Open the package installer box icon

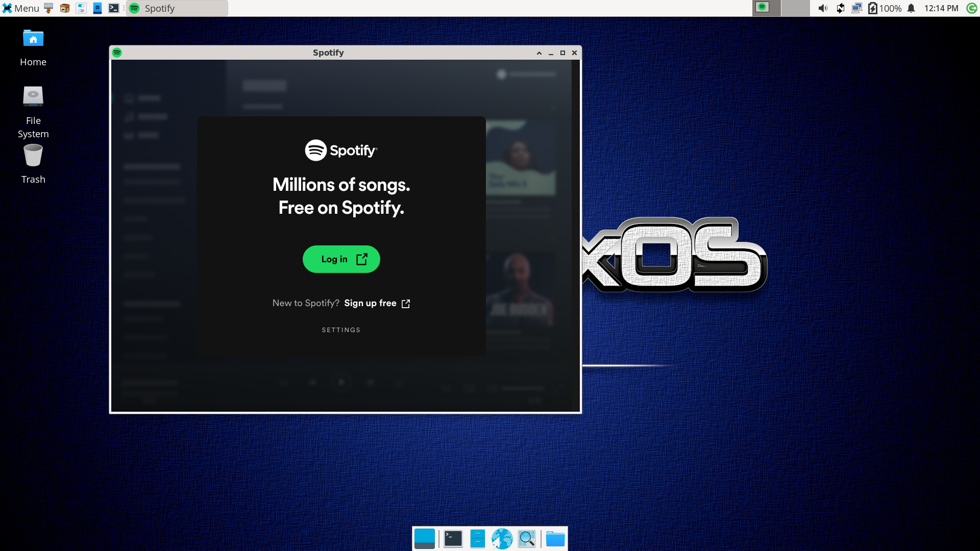[65, 8]
